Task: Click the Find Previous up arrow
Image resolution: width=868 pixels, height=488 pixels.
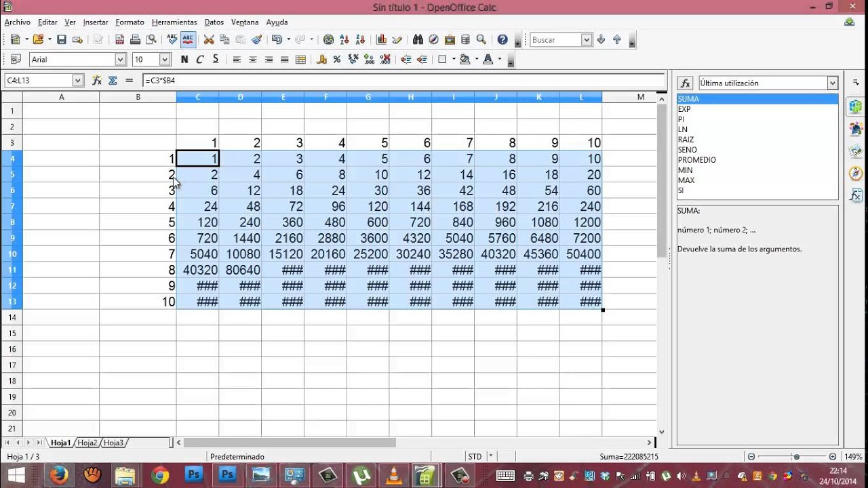Action: (x=617, y=40)
